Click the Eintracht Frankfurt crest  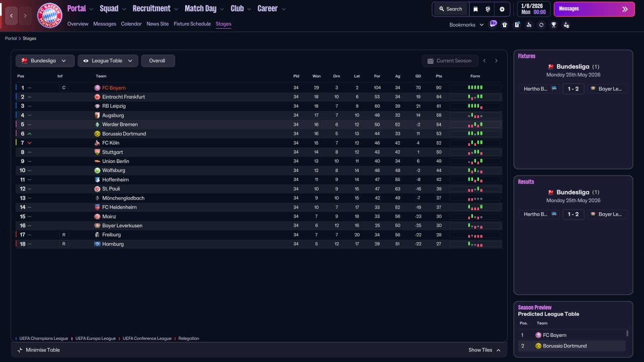pos(97,97)
